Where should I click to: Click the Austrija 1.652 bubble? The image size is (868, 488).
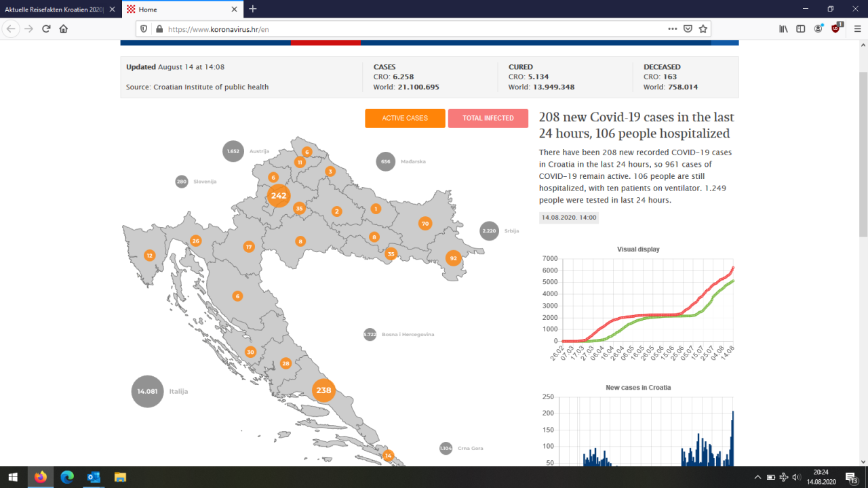tap(233, 151)
